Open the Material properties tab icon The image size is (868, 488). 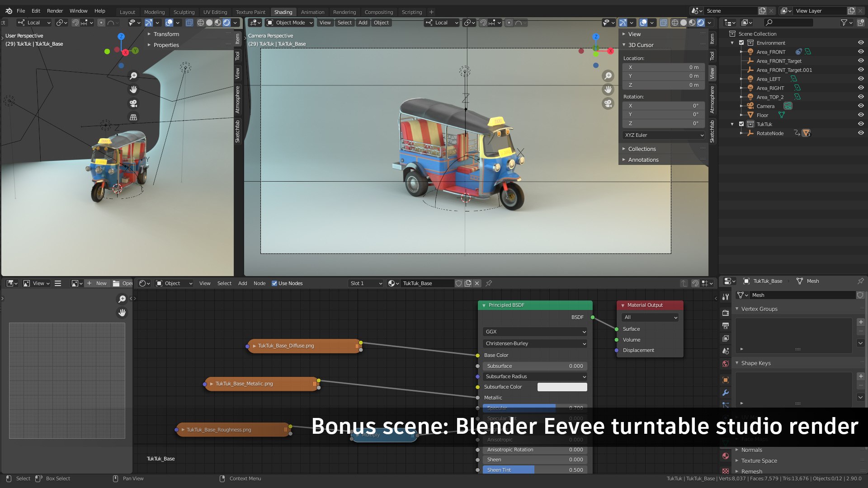coord(726,456)
